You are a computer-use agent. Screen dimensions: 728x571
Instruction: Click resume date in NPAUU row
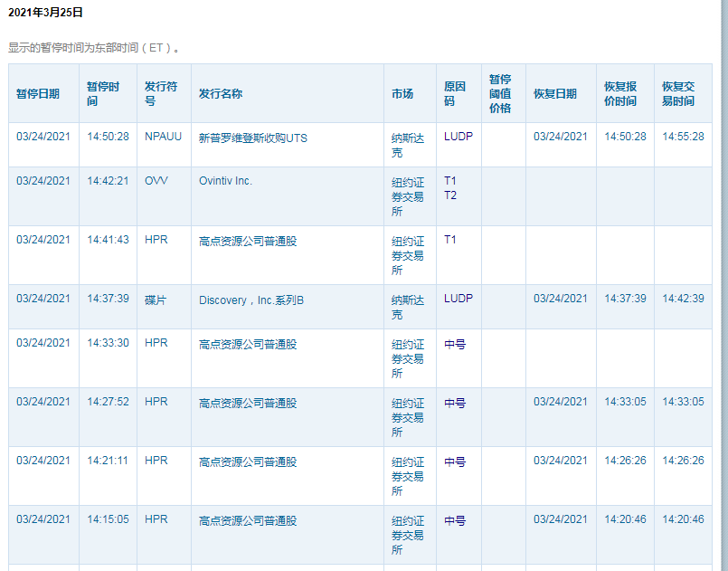(561, 137)
